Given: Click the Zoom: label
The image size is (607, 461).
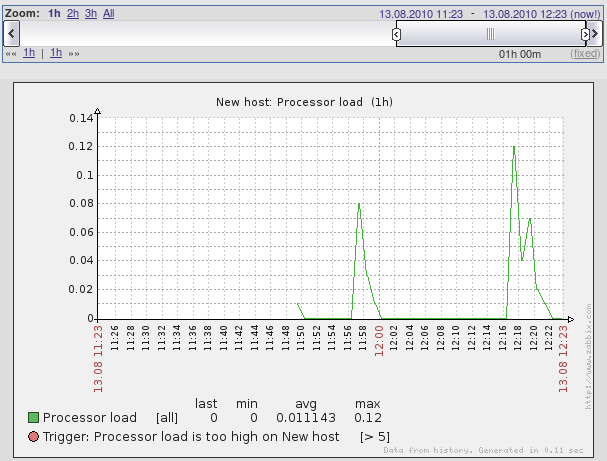Looking at the screenshot, I should pos(22,14).
